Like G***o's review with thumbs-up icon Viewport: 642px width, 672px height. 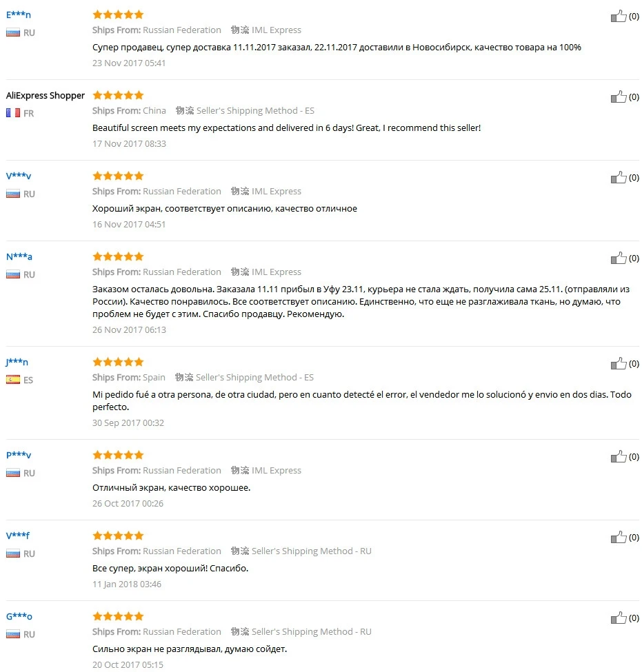pyautogui.click(x=619, y=617)
